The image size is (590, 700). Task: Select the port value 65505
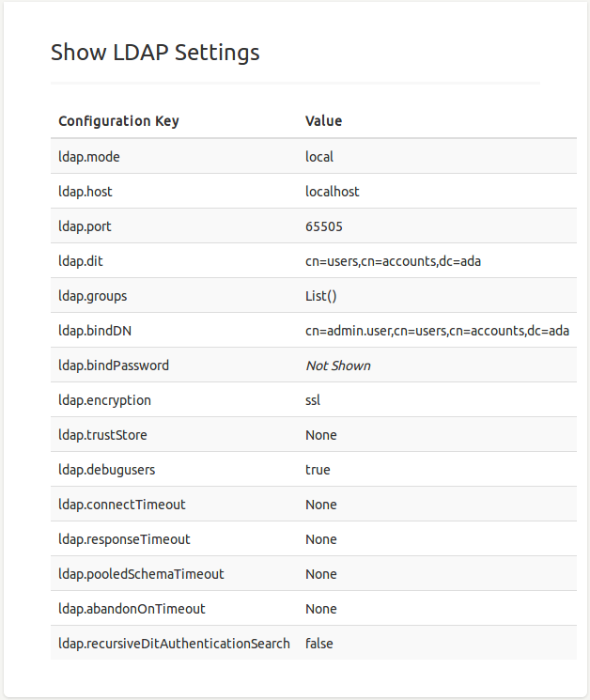click(x=323, y=226)
